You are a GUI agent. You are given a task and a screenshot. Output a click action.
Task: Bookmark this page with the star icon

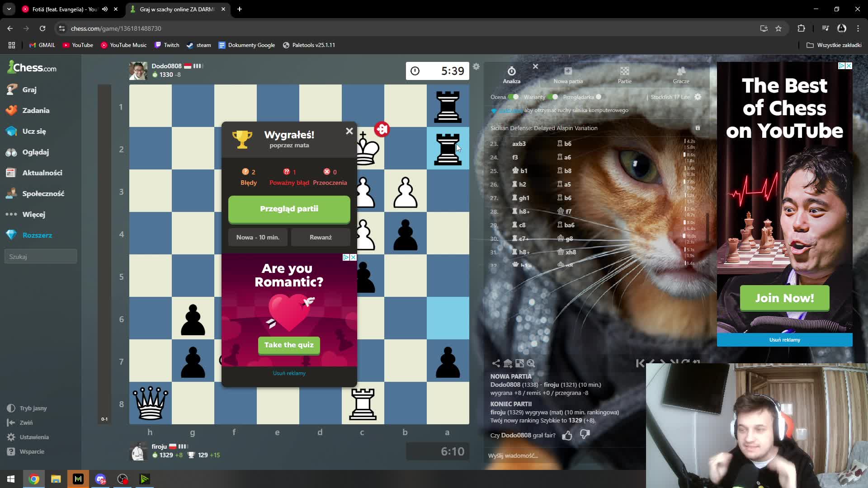(x=778, y=28)
